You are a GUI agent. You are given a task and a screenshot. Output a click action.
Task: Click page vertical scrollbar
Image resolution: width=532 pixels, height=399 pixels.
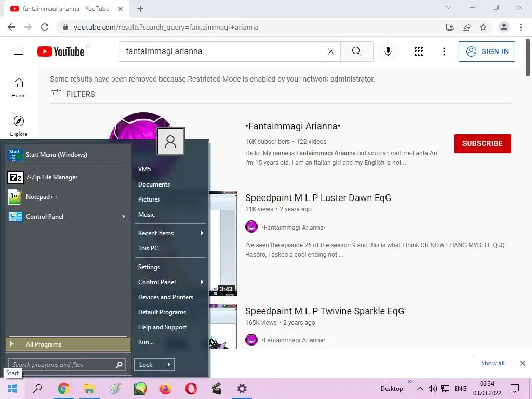528,58
